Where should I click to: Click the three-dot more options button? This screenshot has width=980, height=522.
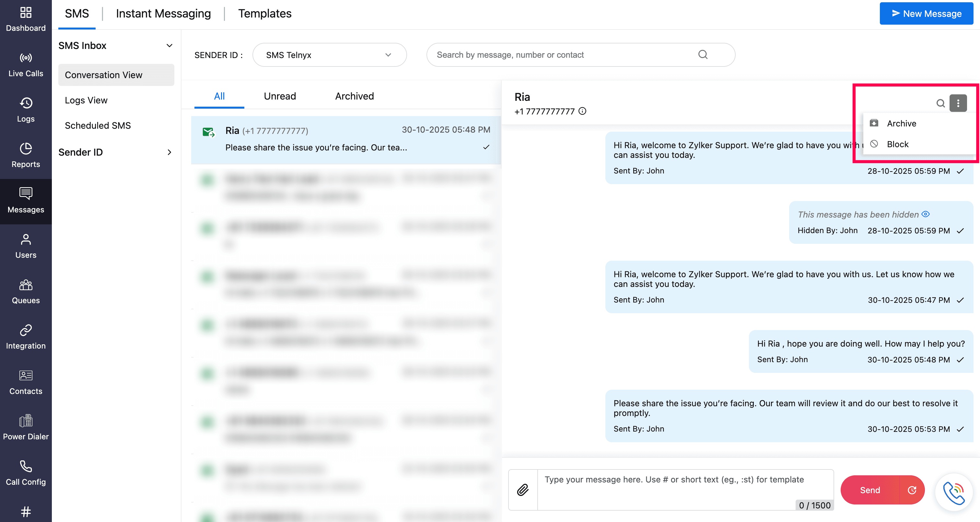pos(958,103)
